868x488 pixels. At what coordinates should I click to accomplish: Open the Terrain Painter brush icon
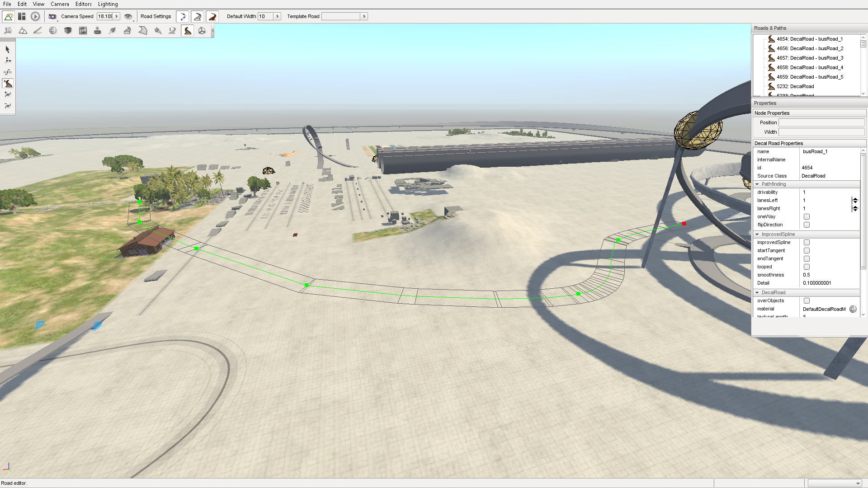38,31
